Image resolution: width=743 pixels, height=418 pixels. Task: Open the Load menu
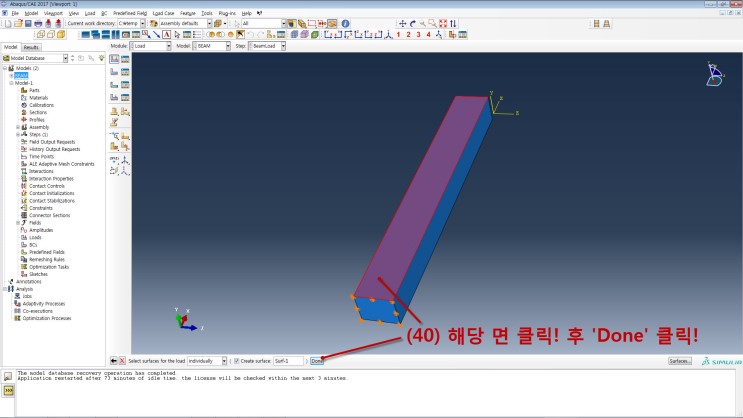tap(90, 13)
